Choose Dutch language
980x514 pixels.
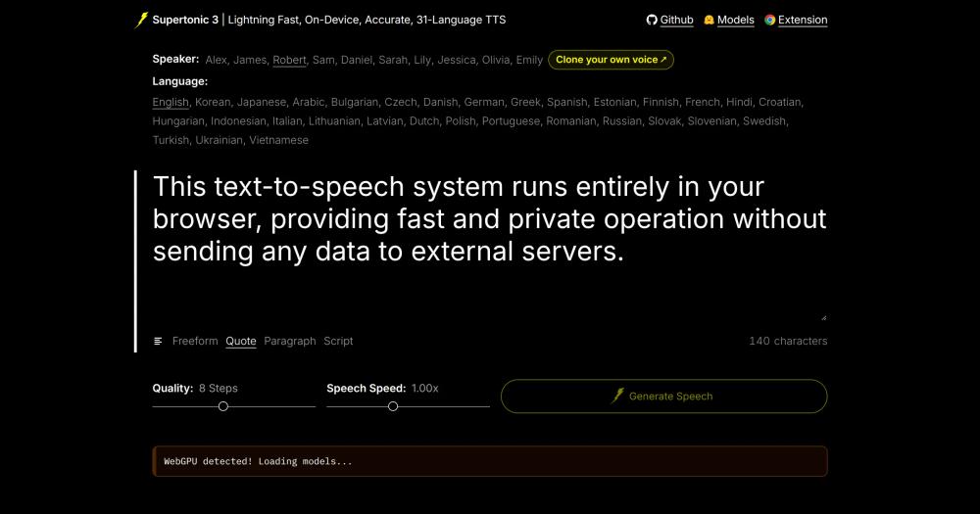pyautogui.click(x=423, y=121)
